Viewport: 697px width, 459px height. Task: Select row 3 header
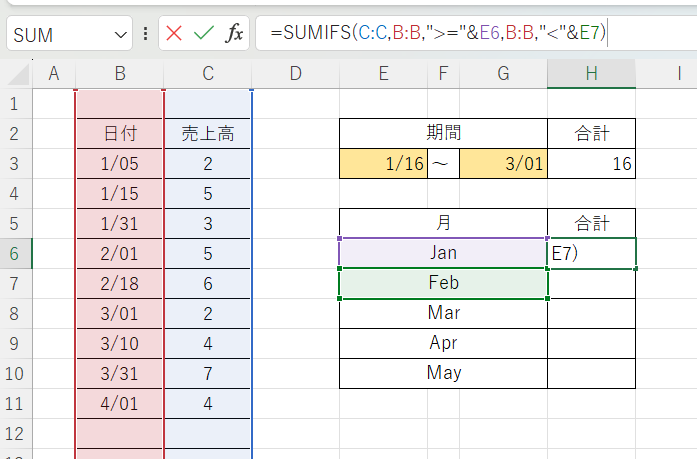click(16, 164)
